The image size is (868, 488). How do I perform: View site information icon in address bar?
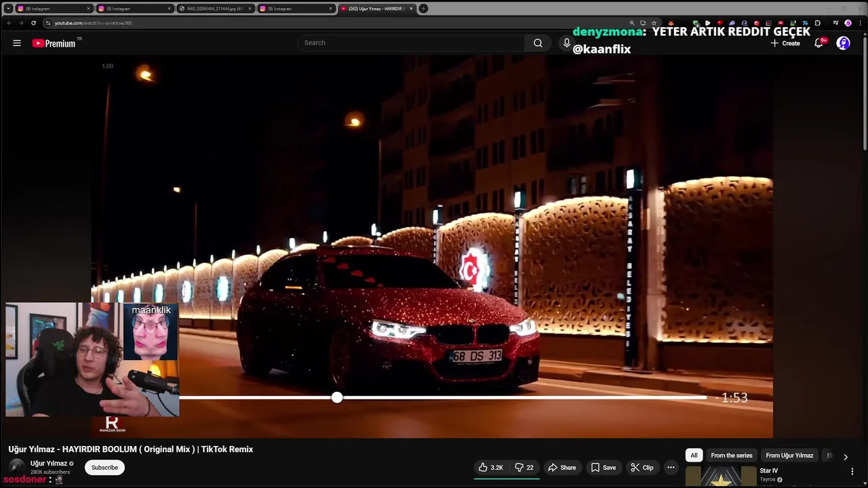tap(47, 23)
